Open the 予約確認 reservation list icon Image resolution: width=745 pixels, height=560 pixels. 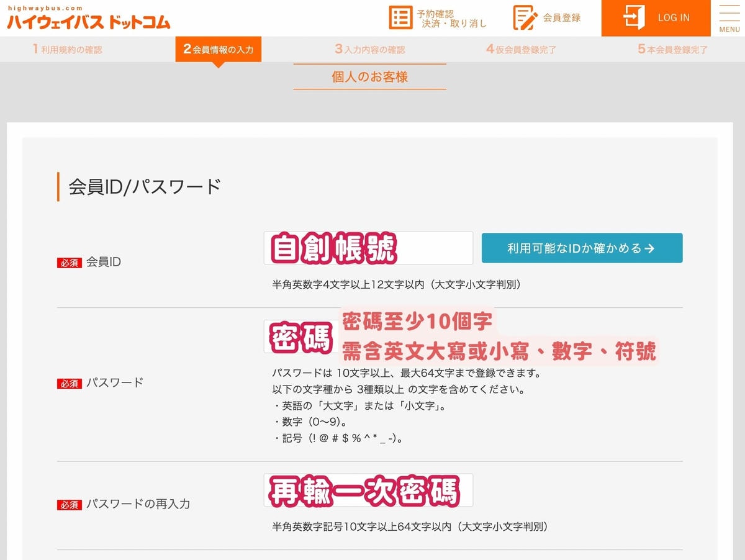click(400, 17)
